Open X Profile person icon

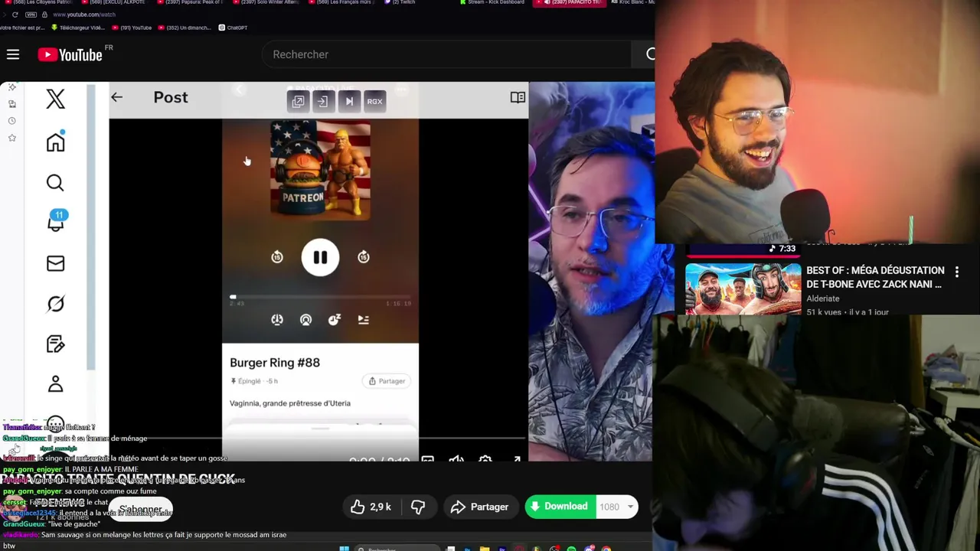tap(55, 383)
